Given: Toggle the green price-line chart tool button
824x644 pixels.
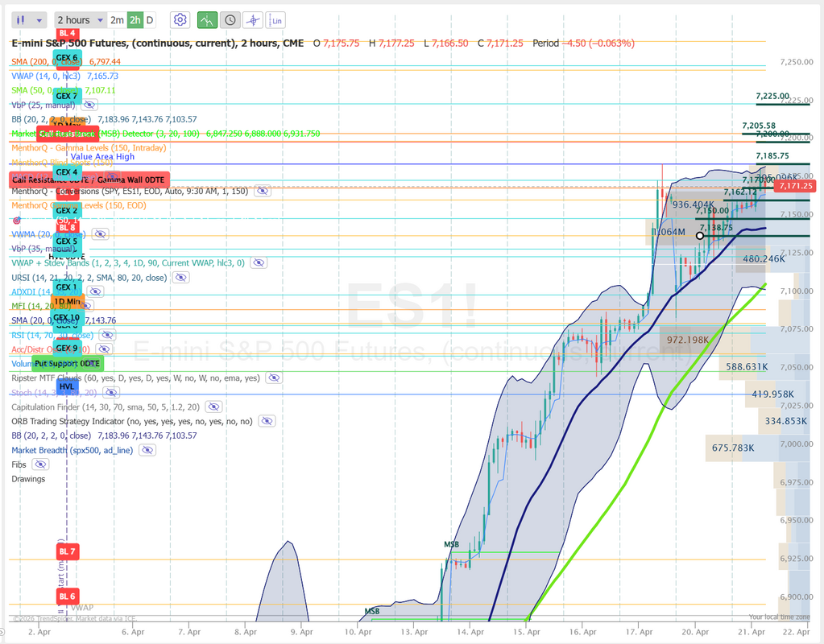Looking at the screenshot, I should point(207,19).
